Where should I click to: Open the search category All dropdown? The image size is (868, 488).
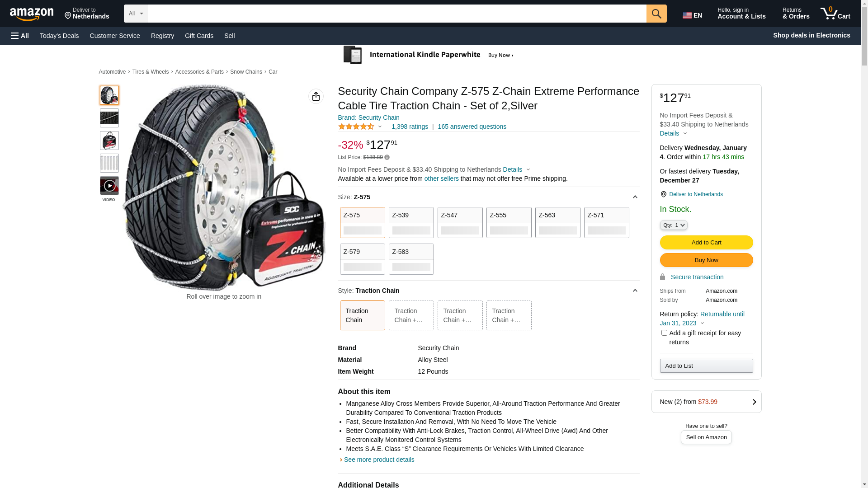(135, 14)
